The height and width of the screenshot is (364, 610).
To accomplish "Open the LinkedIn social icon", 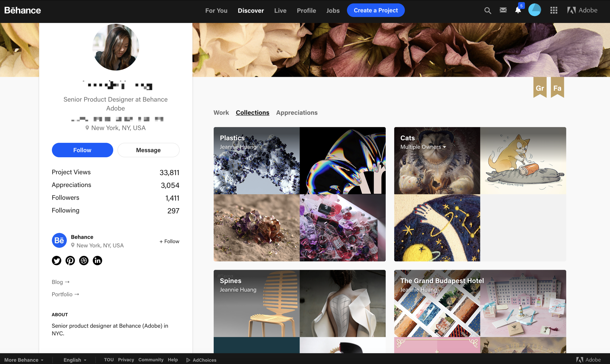I will click(x=98, y=261).
